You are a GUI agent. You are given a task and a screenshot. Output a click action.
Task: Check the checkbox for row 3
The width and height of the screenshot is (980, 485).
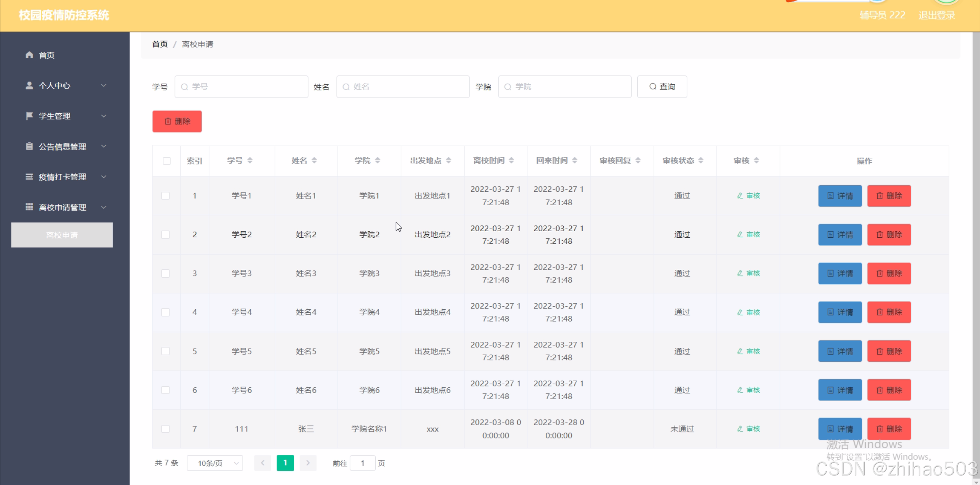165,273
